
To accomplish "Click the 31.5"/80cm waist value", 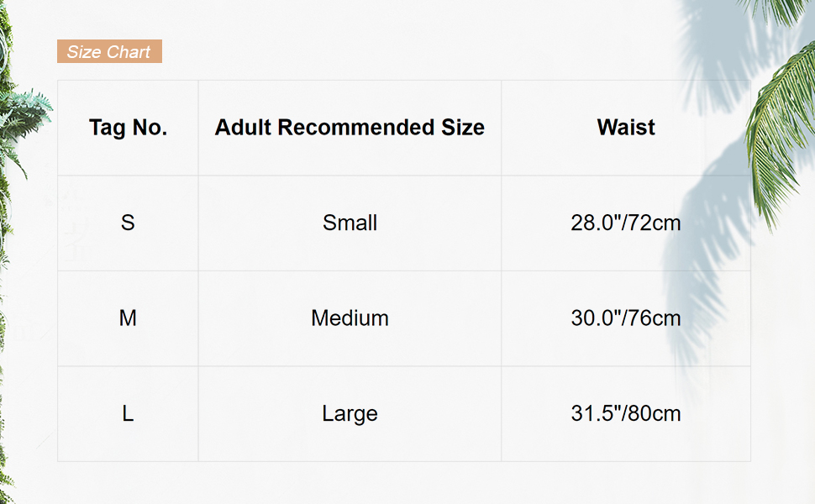I will pos(626,413).
